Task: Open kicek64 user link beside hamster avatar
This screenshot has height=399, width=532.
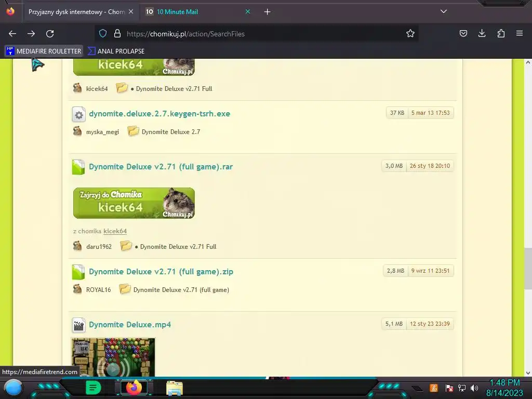Action: [x=97, y=88]
